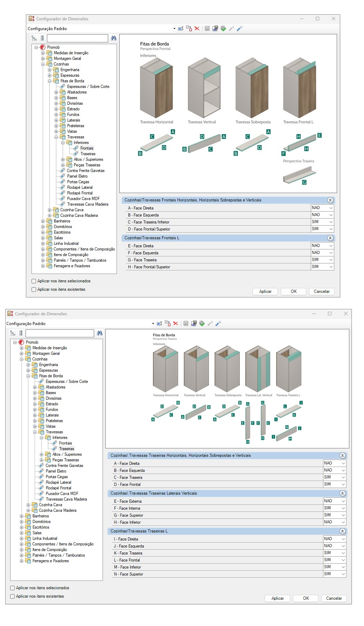This screenshot has height=626, width=364.
Task: Click the blue connector icon in top toolbar
Action: [239, 28]
